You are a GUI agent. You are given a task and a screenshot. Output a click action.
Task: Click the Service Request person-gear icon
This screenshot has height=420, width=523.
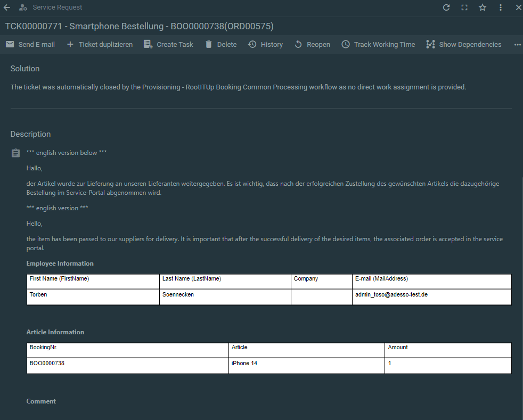pyautogui.click(x=23, y=7)
